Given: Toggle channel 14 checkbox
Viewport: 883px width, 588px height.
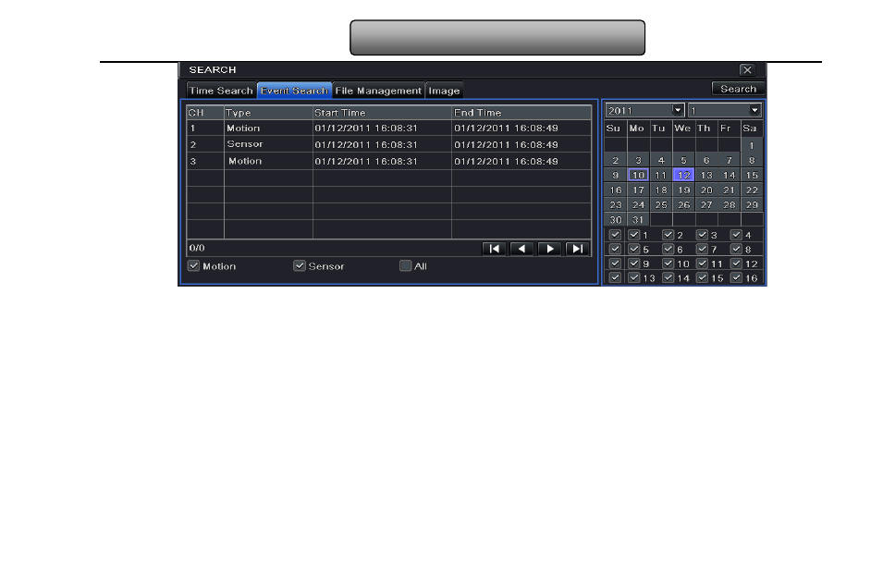Looking at the screenshot, I should 668,277.
